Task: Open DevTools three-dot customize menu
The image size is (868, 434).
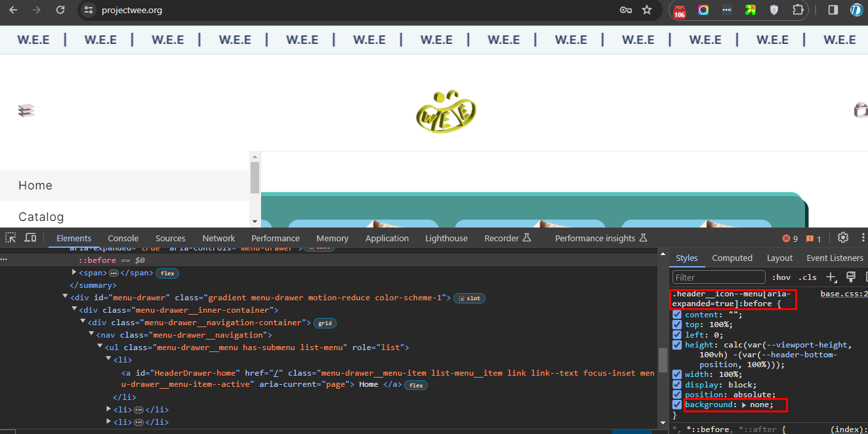Action: coord(863,238)
